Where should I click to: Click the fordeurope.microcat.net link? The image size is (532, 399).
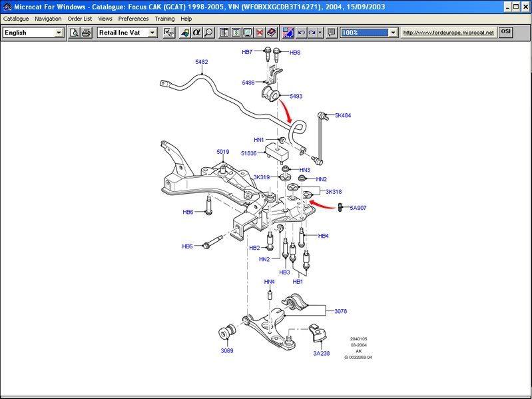[449, 33]
